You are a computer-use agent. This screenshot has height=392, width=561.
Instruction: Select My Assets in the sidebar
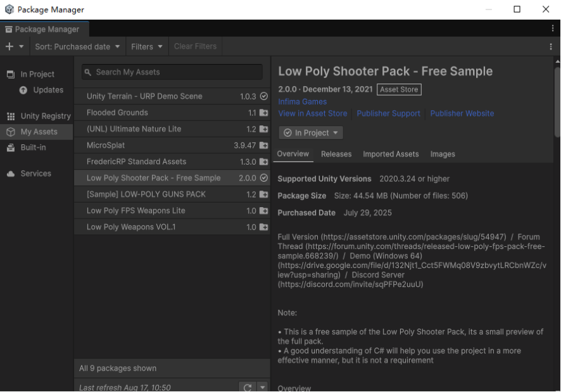pyautogui.click(x=37, y=132)
